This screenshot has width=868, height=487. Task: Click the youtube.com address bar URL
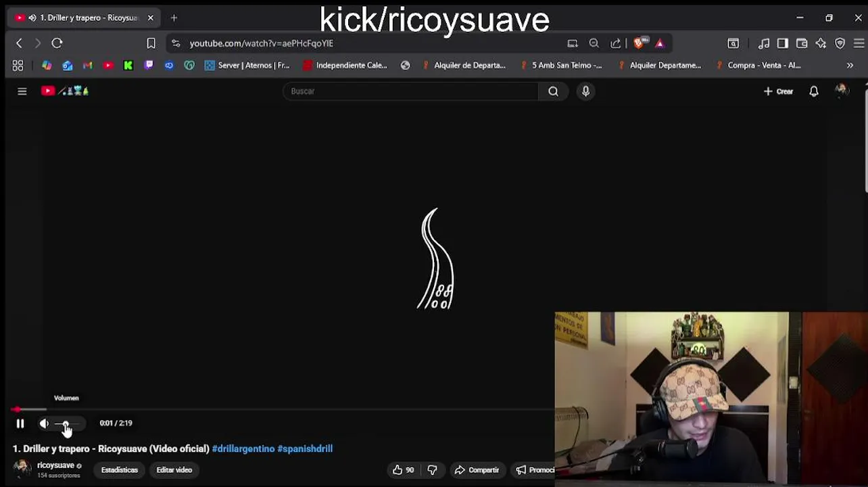pyautogui.click(x=262, y=43)
